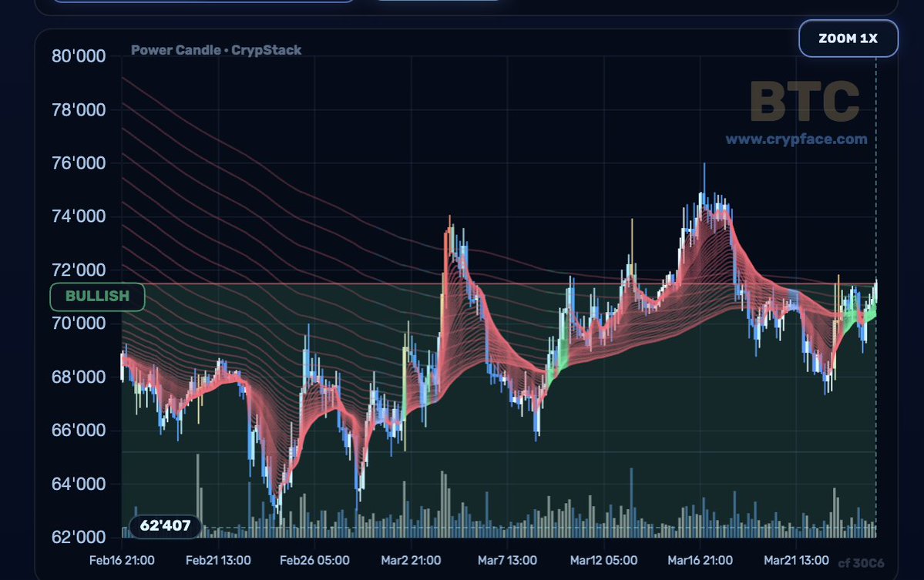Click the 66'000 price axis label

tap(79, 430)
